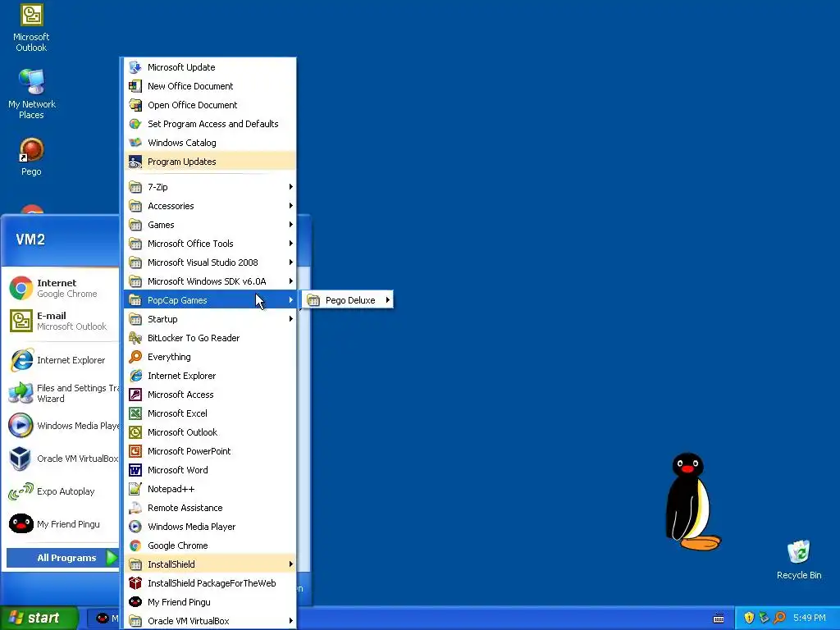Select the PopCap Games menu entry
The width and height of the screenshot is (840, 630).
(x=210, y=300)
